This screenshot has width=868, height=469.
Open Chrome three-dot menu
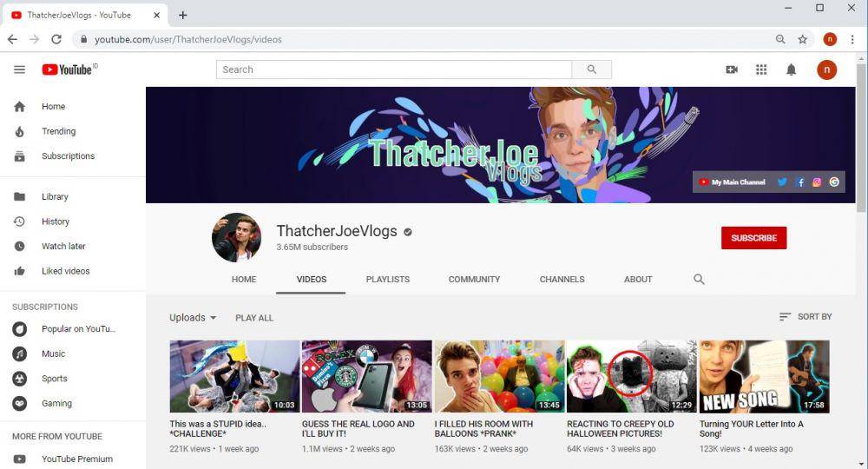click(x=852, y=39)
